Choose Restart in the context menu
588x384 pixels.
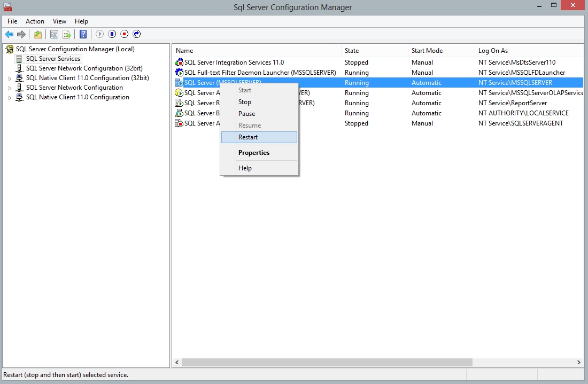tap(248, 137)
